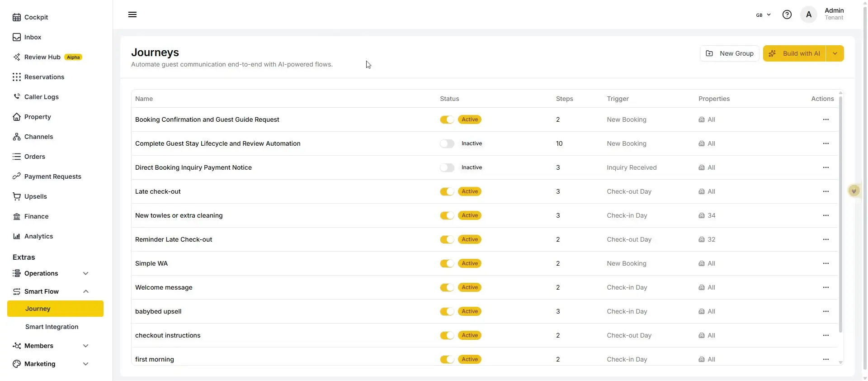Open the Reminder Late Check-out journey

click(x=174, y=239)
